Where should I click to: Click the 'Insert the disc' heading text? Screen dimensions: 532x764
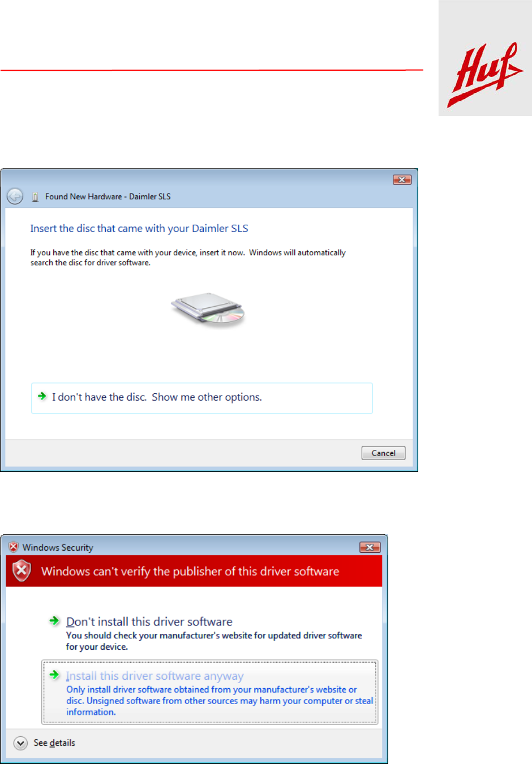[139, 229]
